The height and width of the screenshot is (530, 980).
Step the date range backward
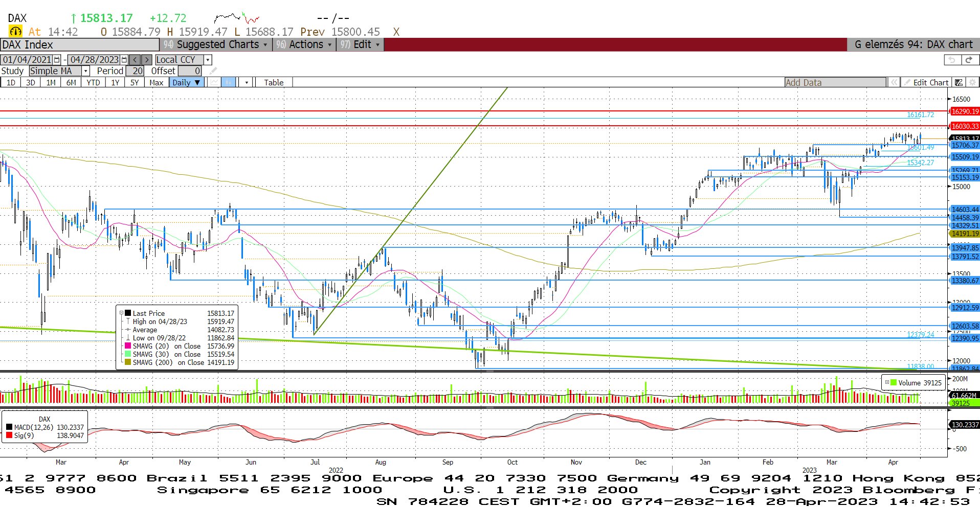pyautogui.click(x=135, y=60)
